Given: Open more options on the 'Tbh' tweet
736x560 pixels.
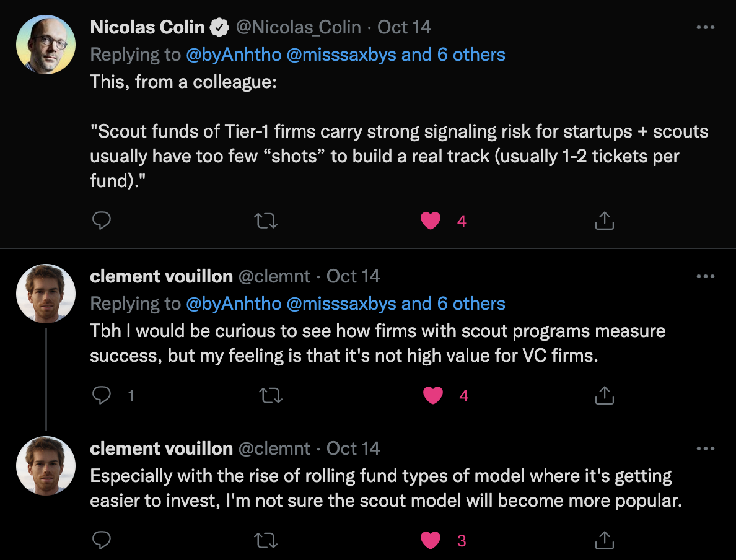Looking at the screenshot, I should [x=706, y=276].
